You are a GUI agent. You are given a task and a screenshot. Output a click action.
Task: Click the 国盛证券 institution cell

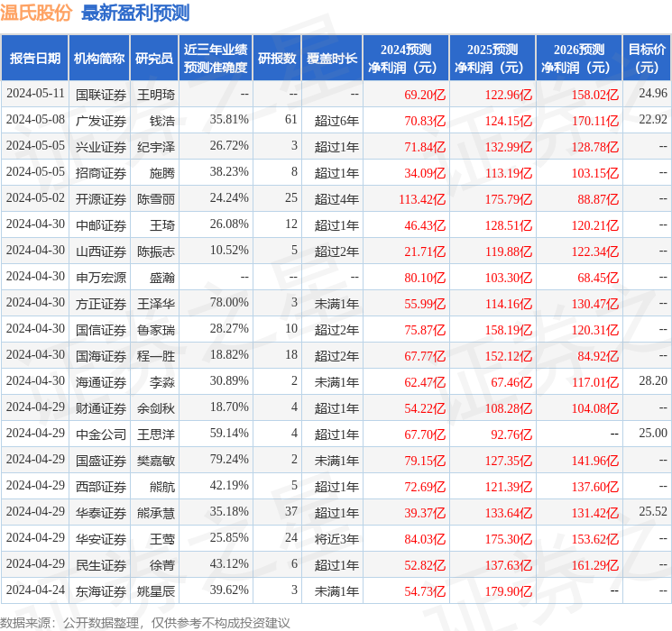pos(101,461)
